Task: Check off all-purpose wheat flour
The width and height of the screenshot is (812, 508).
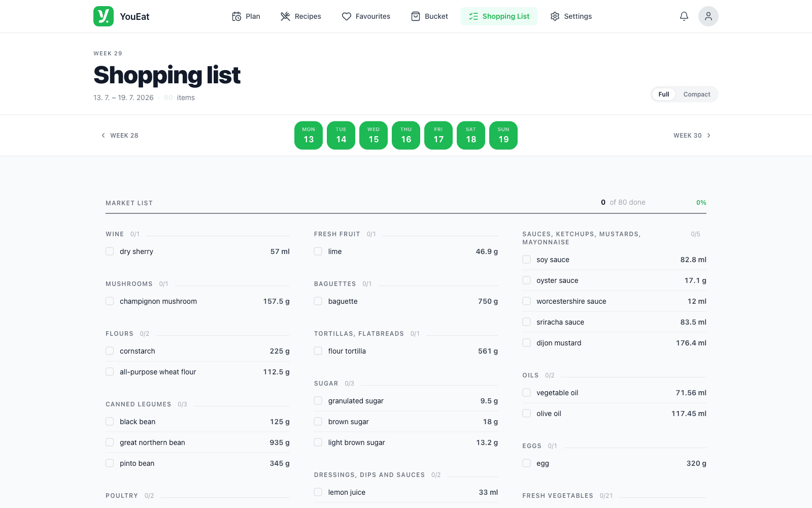Action: (x=110, y=372)
